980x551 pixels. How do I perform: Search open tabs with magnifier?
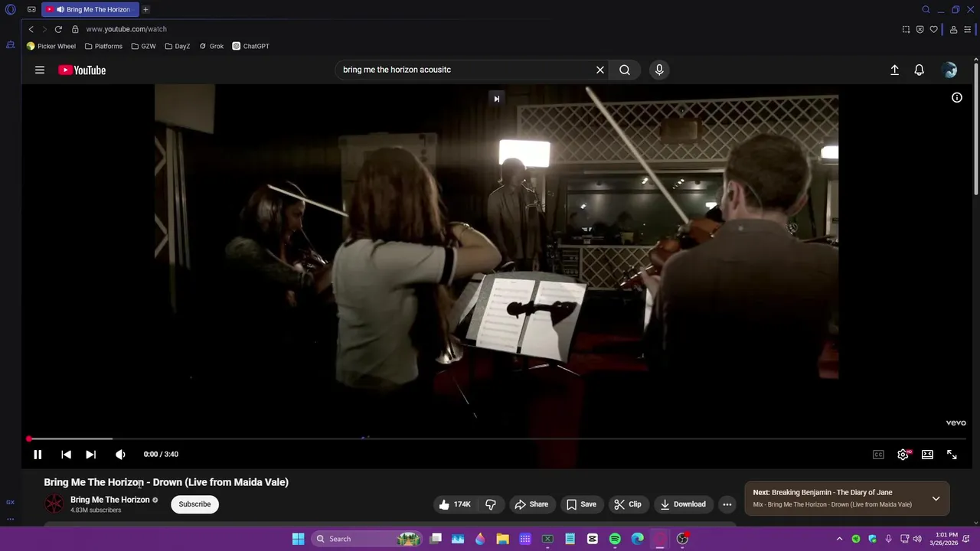(x=926, y=9)
